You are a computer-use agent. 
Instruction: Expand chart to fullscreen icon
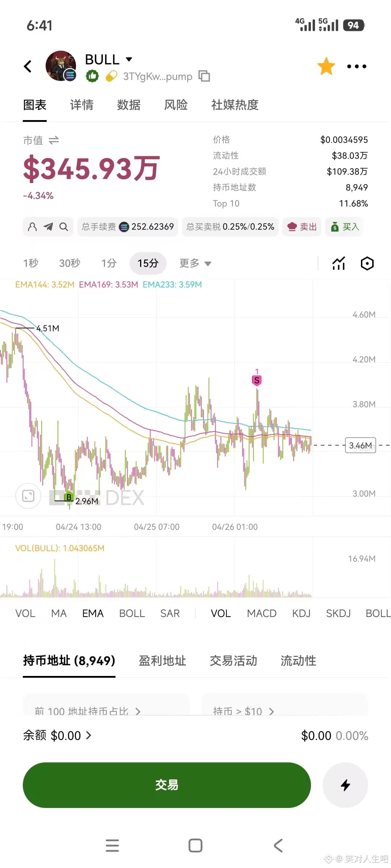(x=28, y=496)
